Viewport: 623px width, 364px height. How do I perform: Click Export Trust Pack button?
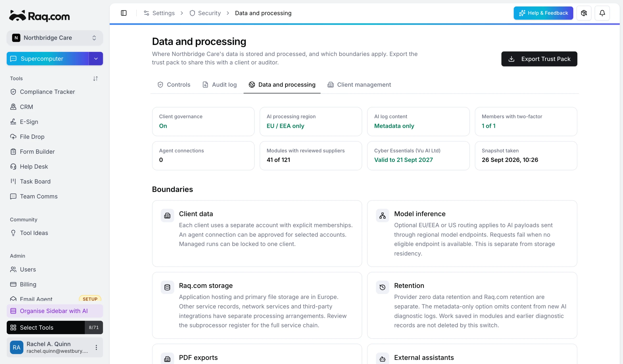pos(539,59)
